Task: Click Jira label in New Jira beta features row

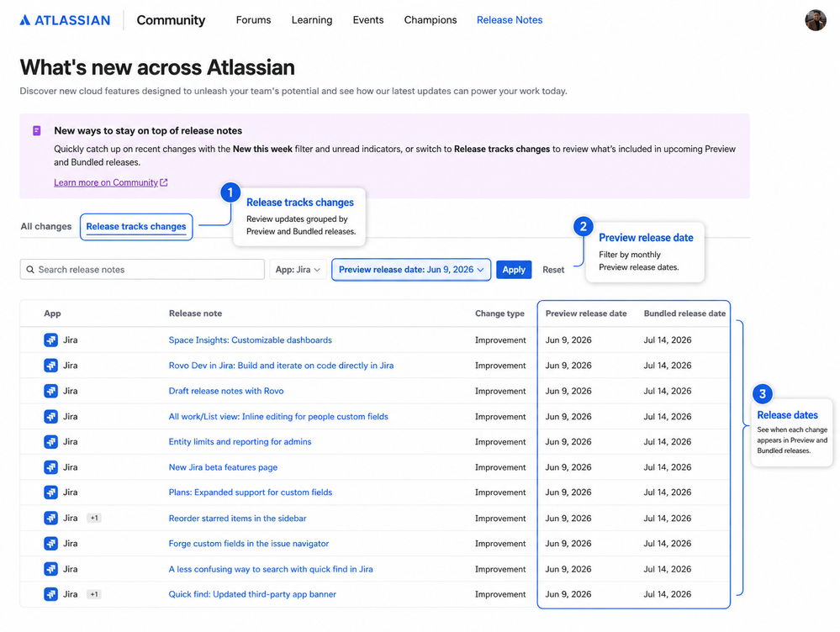Action: pyautogui.click(x=70, y=467)
